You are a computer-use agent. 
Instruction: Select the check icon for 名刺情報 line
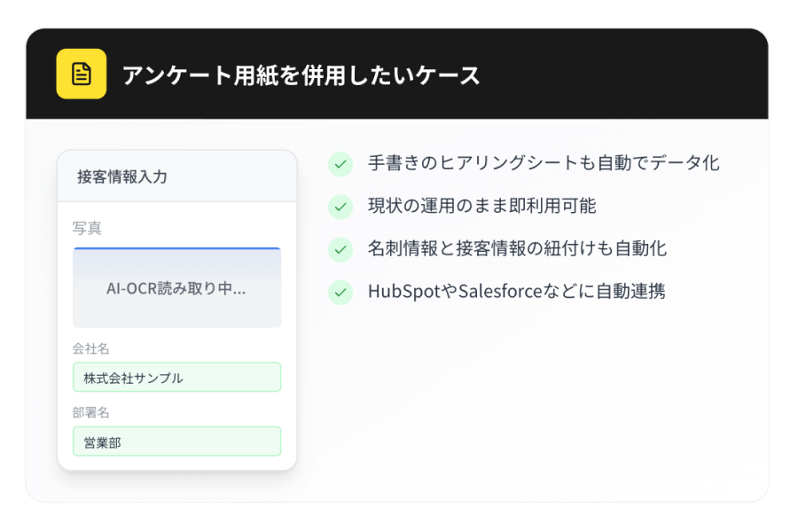[340, 249]
